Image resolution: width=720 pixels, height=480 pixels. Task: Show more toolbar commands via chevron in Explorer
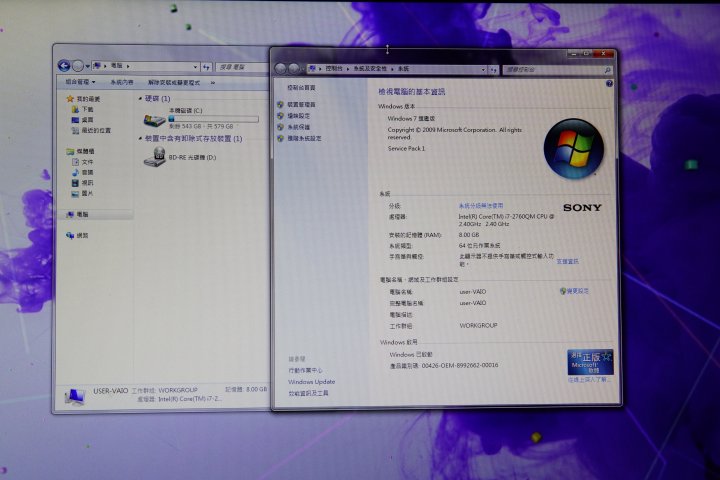coord(213,83)
